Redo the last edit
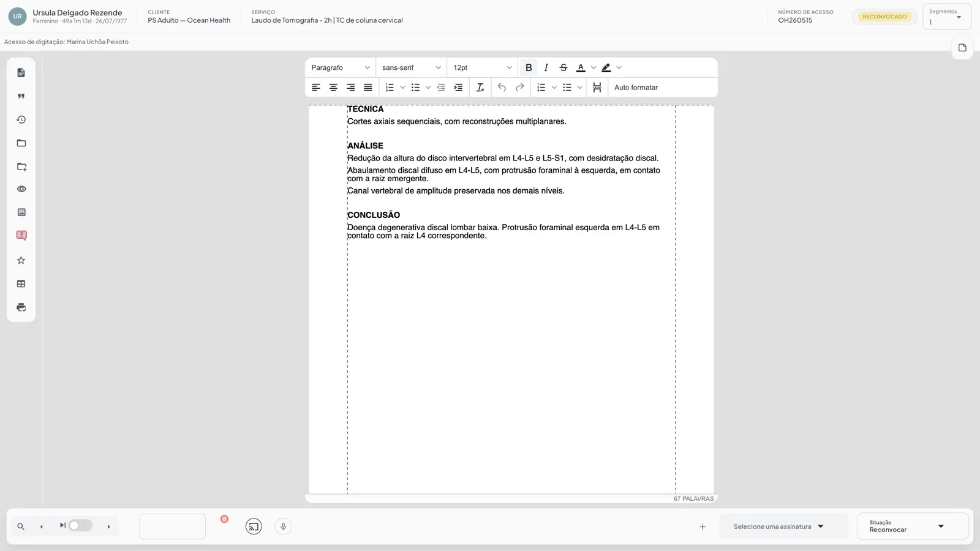This screenshot has height=551, width=980. click(x=520, y=88)
